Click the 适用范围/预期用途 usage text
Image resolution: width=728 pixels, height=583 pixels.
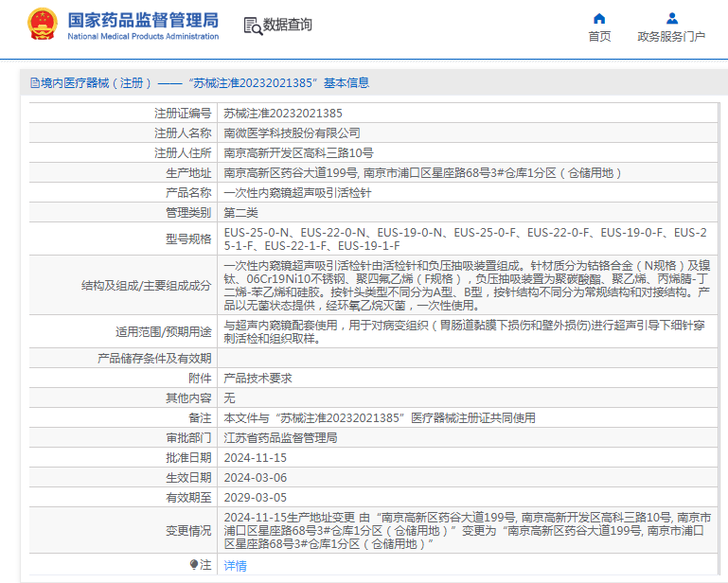[x=465, y=332]
